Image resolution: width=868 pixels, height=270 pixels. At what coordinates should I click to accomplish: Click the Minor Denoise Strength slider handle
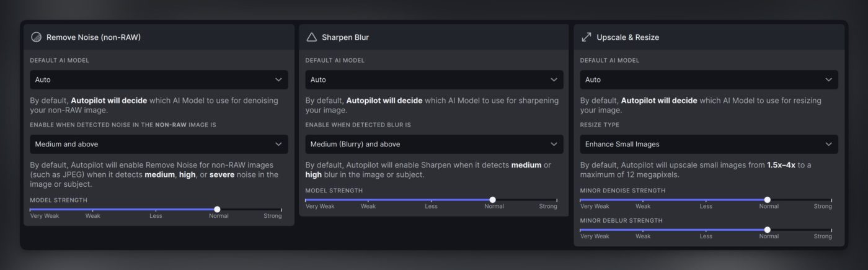click(767, 200)
